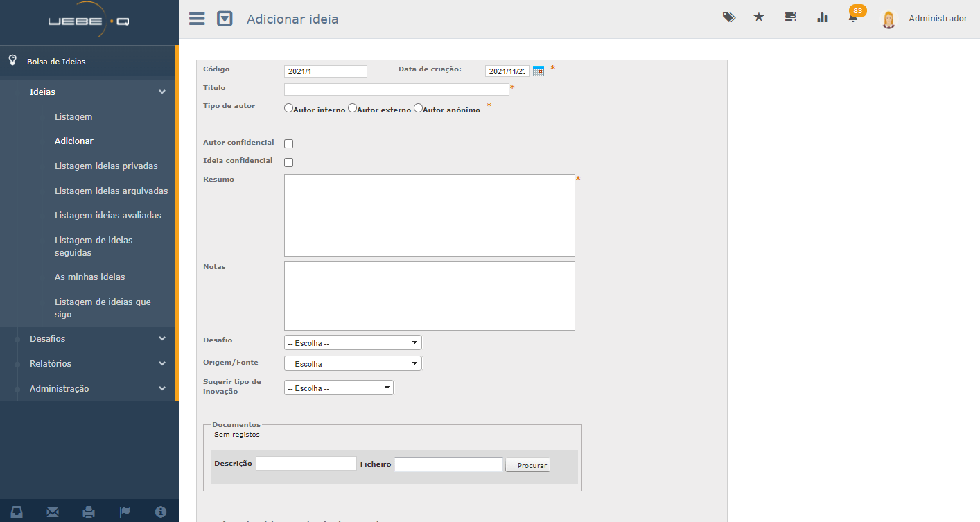Viewport: 980px width, 522px height.
Task: Click the printer icon in sidebar footer
Action: pyautogui.click(x=89, y=512)
